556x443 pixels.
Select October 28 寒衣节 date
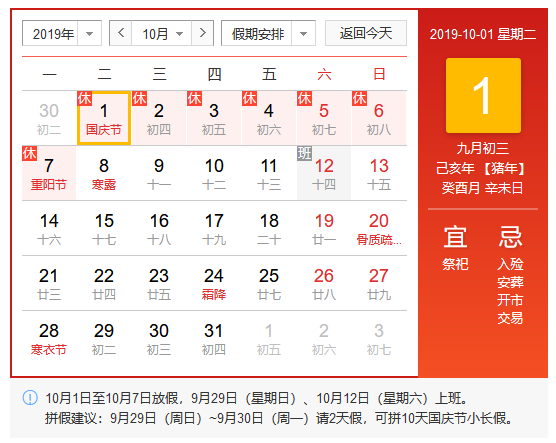pos(49,339)
